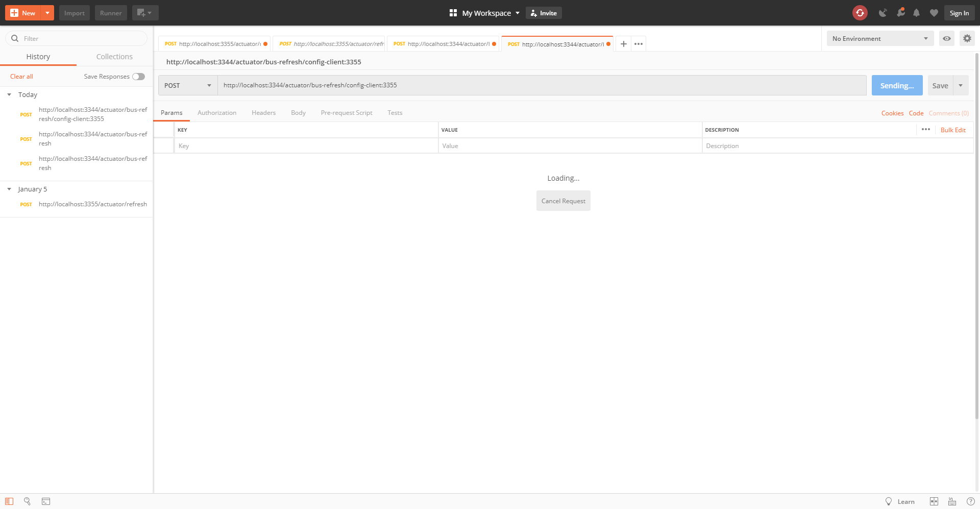Image resolution: width=980 pixels, height=509 pixels.
Task: Click the New button
Action: point(23,13)
